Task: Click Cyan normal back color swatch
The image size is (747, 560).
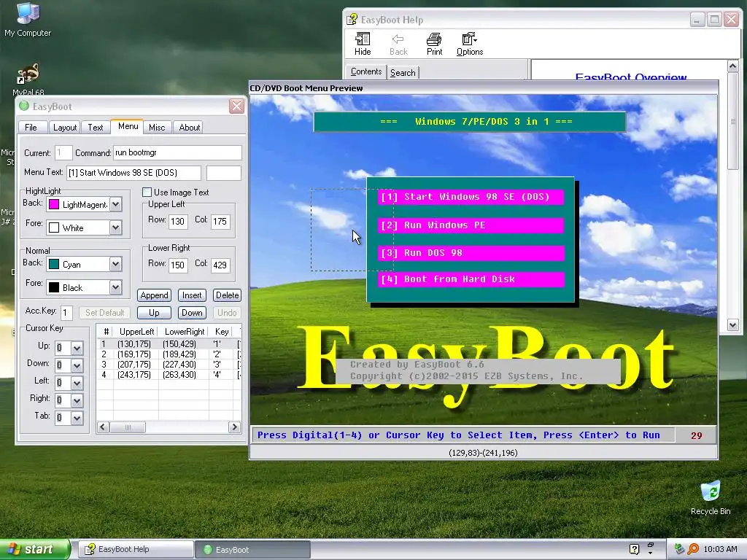Action: 54,264
